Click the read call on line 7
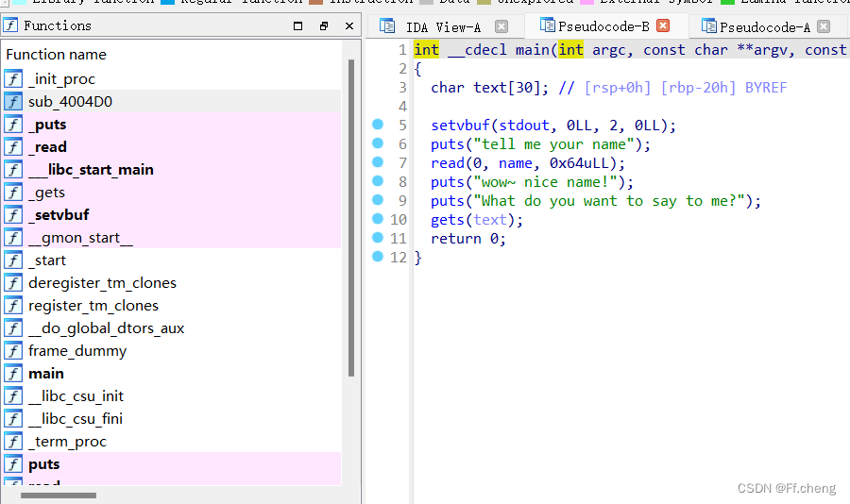Viewport: 850px width, 504px height. coord(448,163)
